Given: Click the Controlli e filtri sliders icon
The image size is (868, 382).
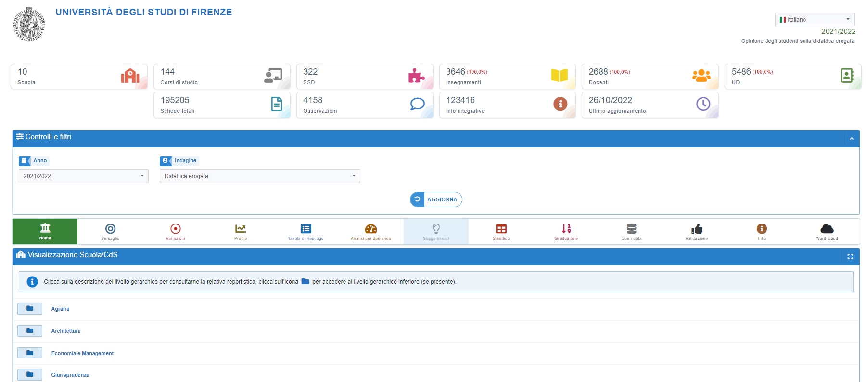Looking at the screenshot, I should point(20,137).
